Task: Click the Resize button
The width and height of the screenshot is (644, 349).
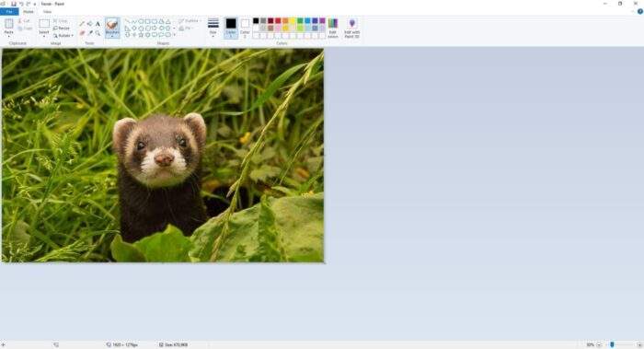Action: coord(62,29)
